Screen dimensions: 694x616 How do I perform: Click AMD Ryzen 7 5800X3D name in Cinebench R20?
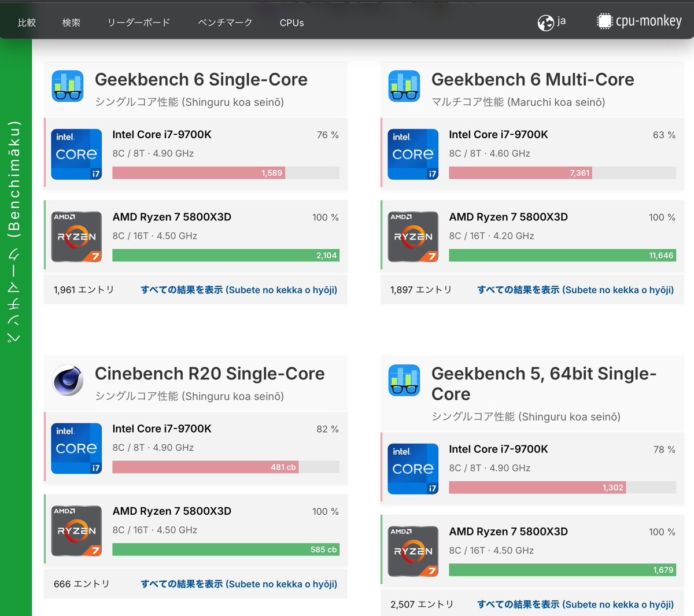click(172, 511)
